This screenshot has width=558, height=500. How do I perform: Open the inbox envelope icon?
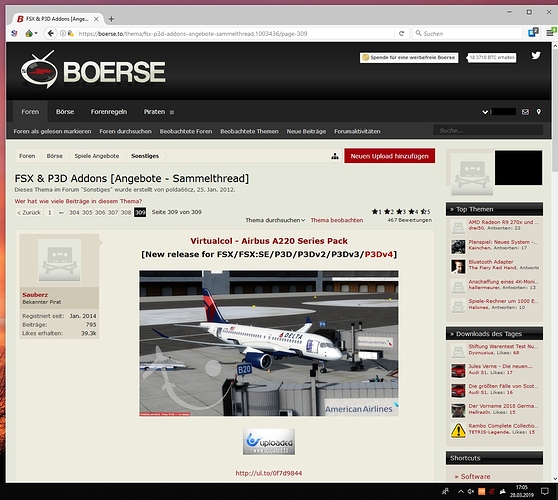click(525, 112)
